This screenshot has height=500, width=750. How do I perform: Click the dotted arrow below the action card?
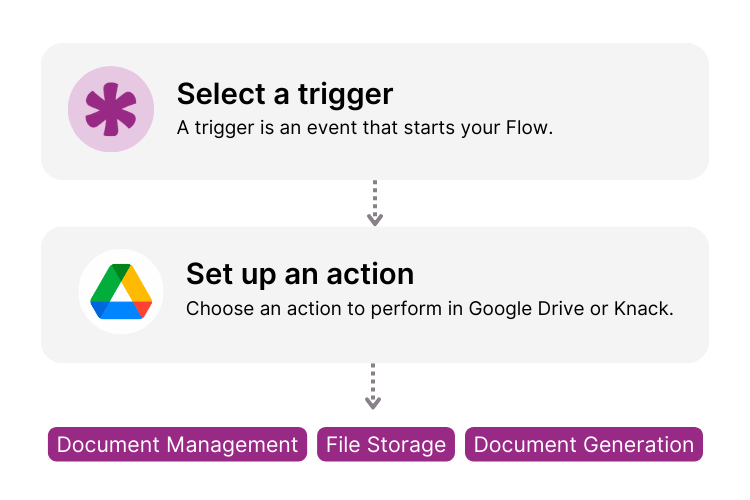tap(373, 386)
